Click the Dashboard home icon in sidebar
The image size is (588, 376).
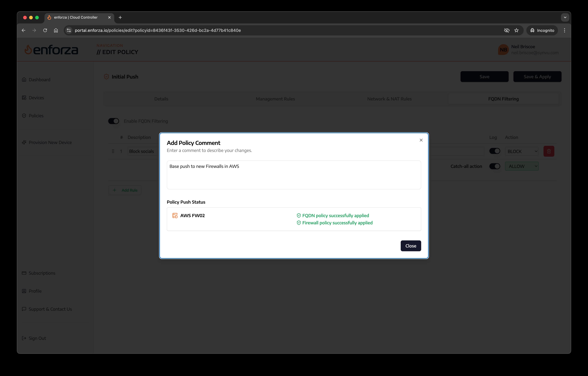[x=24, y=80]
